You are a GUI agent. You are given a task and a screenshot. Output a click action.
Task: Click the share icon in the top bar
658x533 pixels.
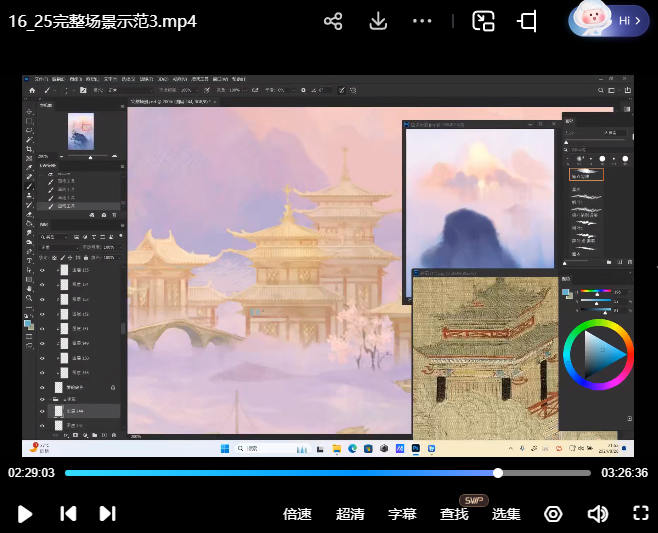point(334,21)
